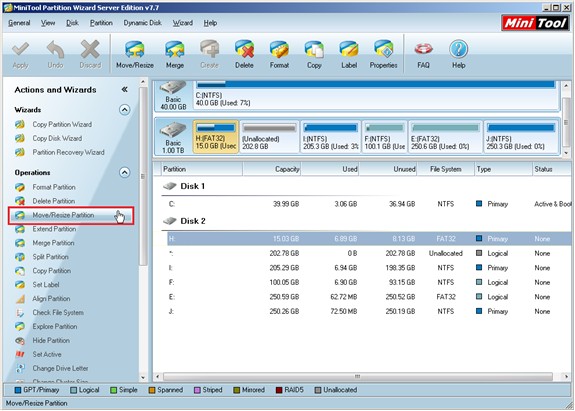Click the Create partition toolbar icon
575x411 pixels.
click(x=209, y=54)
